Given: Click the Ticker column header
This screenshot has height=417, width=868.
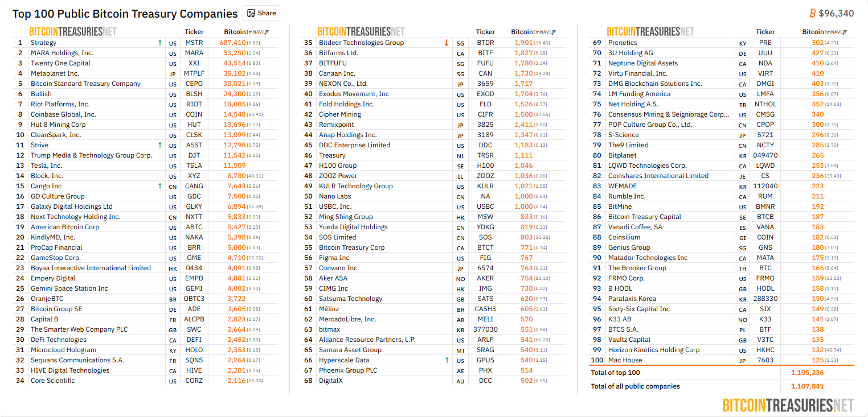Looking at the screenshot, I should click(194, 32).
